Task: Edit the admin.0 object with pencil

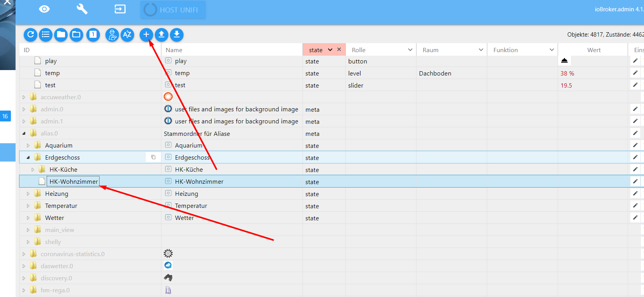Action: coord(635,109)
